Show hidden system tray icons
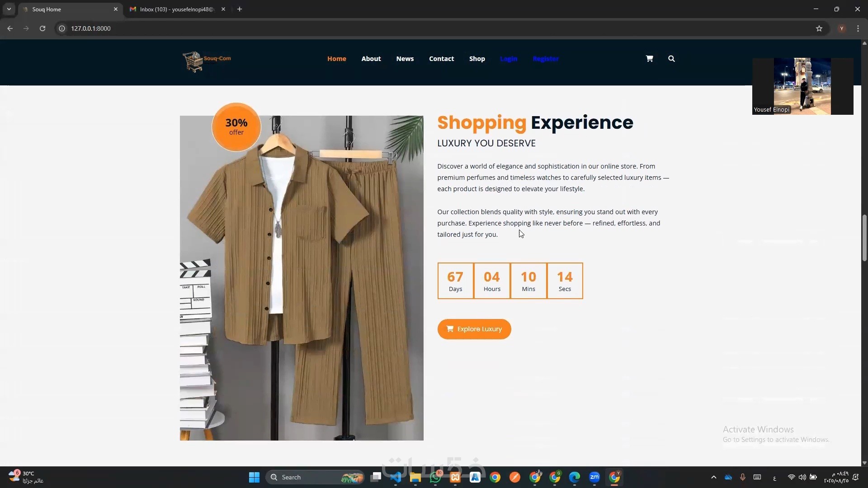The image size is (868, 488). point(713,477)
